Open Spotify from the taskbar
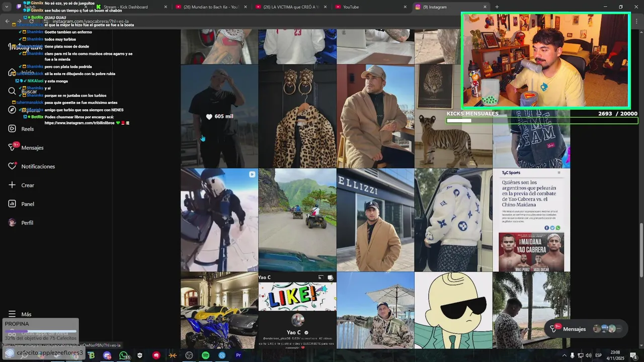 205,355
